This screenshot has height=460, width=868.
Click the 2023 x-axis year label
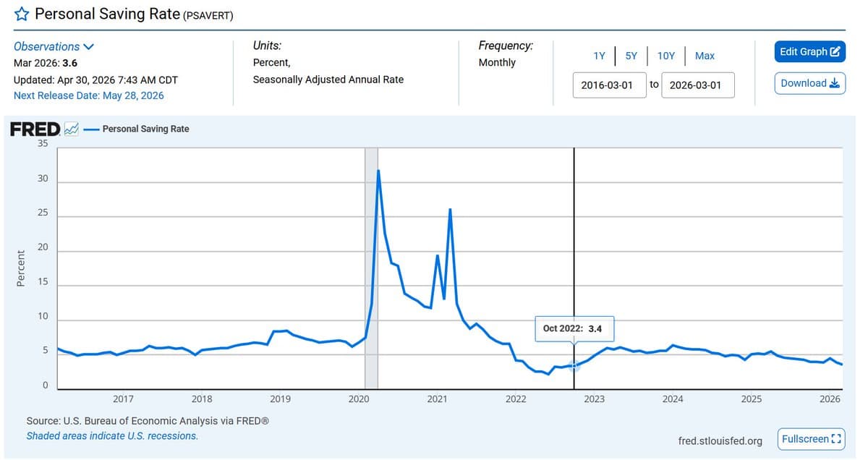coord(595,399)
